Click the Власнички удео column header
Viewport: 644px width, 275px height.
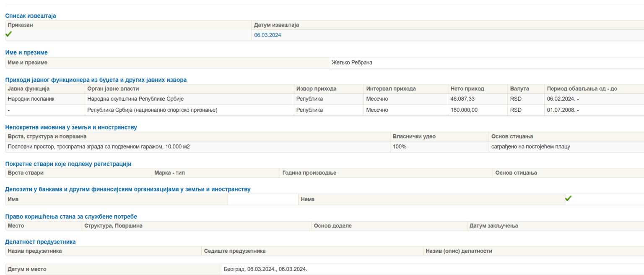tap(414, 137)
